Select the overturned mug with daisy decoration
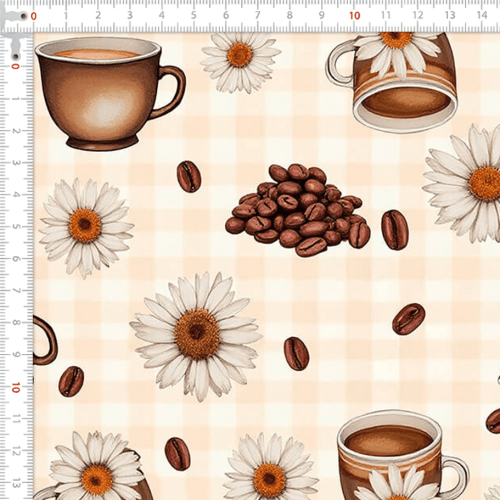 coord(392,83)
